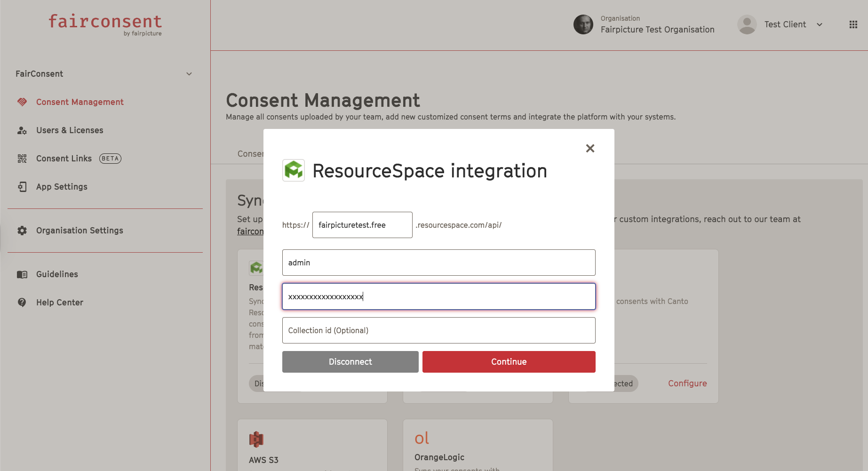Focus the ResourceSpace subdomain field
Image resolution: width=868 pixels, height=471 pixels.
coord(362,225)
